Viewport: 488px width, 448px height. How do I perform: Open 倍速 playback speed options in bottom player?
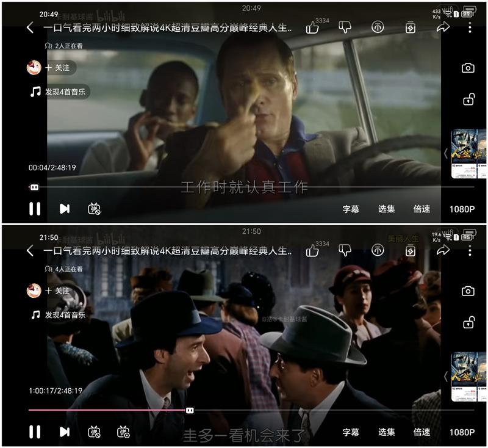[x=422, y=432]
